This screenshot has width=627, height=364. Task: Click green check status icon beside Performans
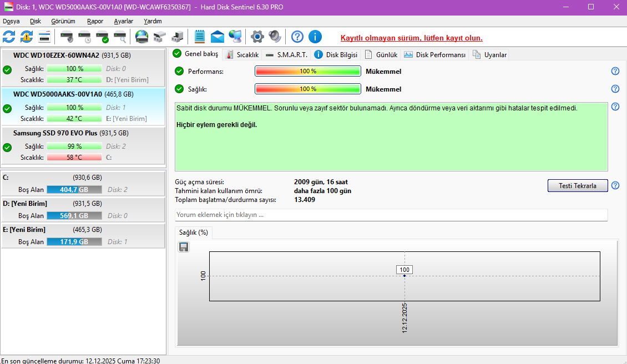point(179,71)
